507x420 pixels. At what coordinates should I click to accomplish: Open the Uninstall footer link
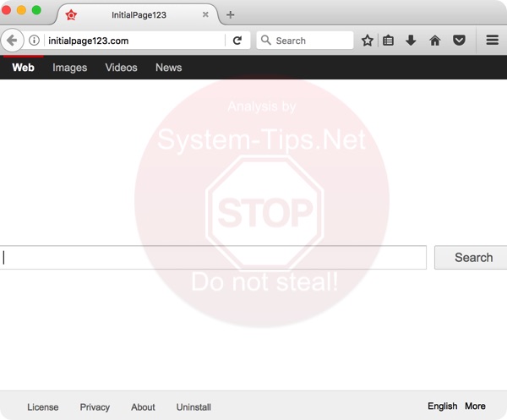point(194,406)
